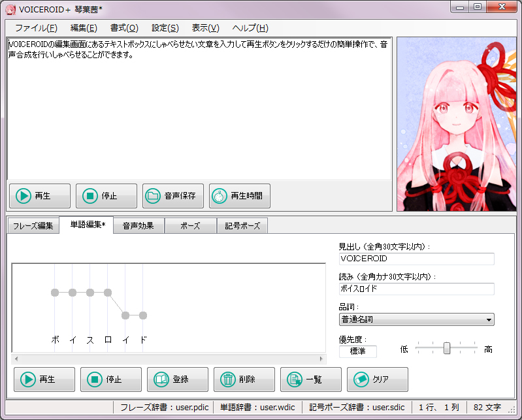The height and width of the screenshot is (420, 522).
Task: Switch to the 記号ポーズ tab
Action: [242, 226]
